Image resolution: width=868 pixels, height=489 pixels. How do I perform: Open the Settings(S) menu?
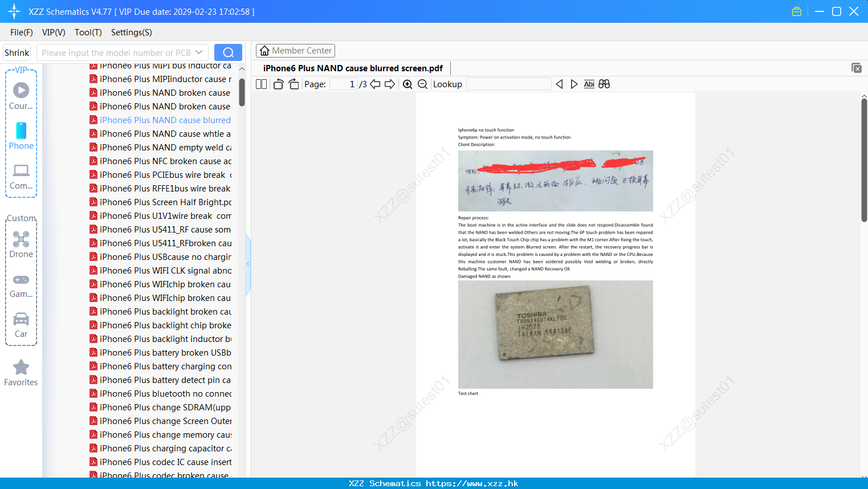coord(132,32)
